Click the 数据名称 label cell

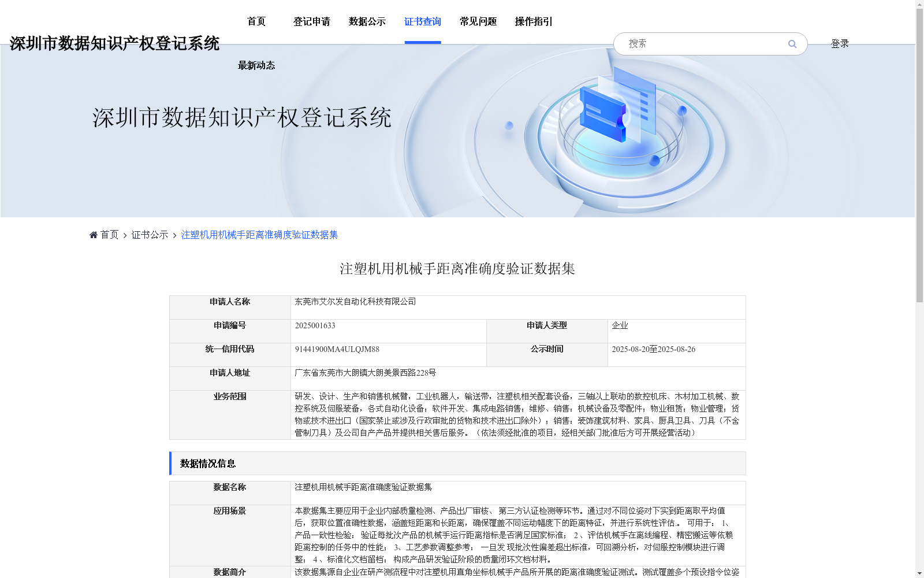pos(230,493)
